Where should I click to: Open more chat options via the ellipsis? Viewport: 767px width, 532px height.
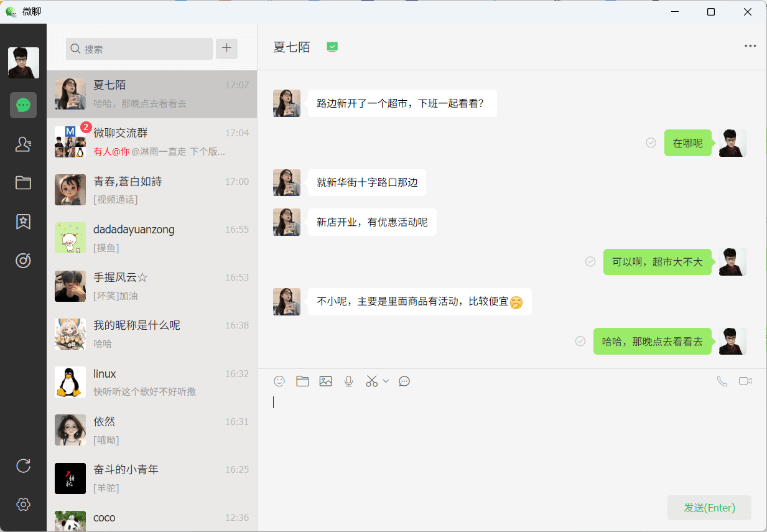[750, 45]
